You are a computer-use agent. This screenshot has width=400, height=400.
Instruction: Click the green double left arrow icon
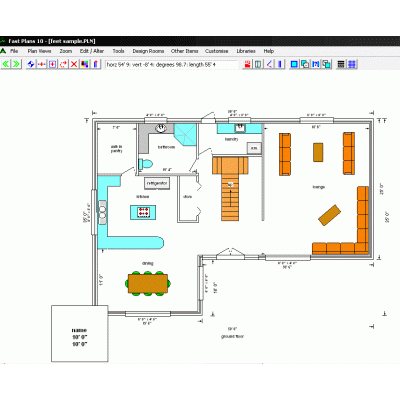(x=6, y=64)
